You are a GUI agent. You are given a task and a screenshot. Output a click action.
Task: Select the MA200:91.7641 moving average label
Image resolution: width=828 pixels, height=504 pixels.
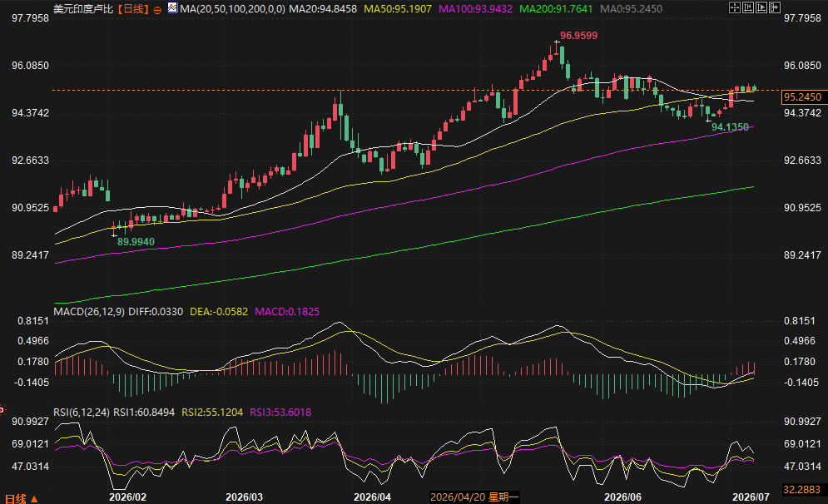click(x=556, y=9)
